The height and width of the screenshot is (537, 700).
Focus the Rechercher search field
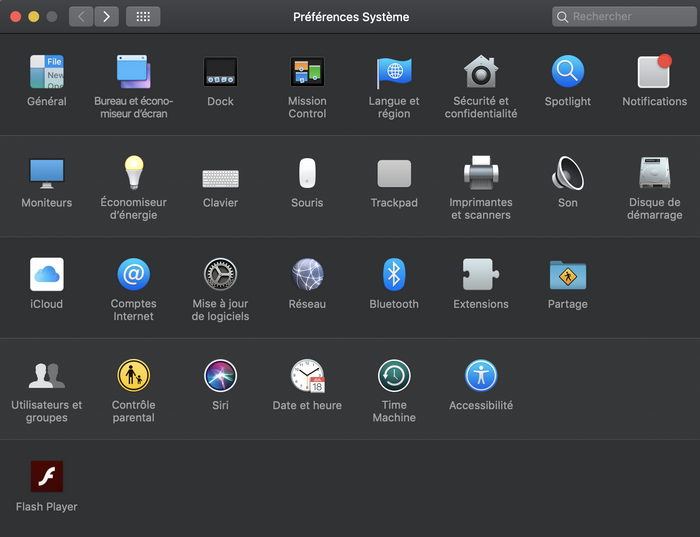pyautogui.click(x=624, y=17)
